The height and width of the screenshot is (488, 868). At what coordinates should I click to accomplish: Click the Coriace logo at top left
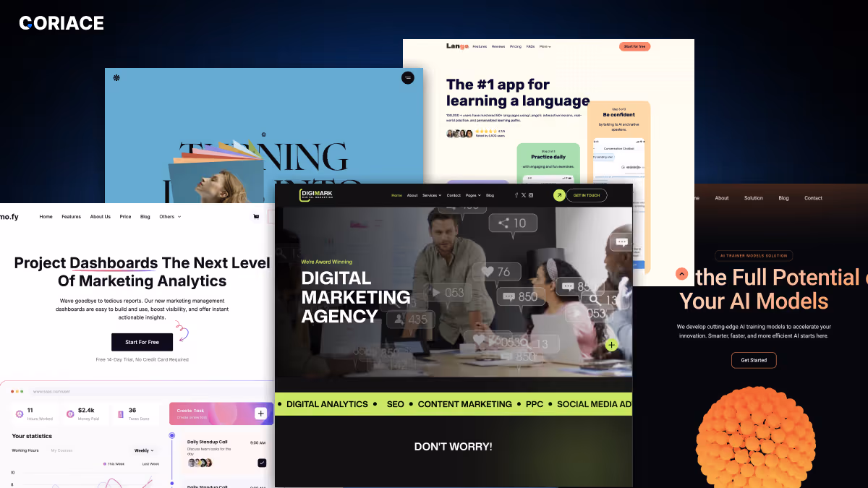click(x=61, y=23)
